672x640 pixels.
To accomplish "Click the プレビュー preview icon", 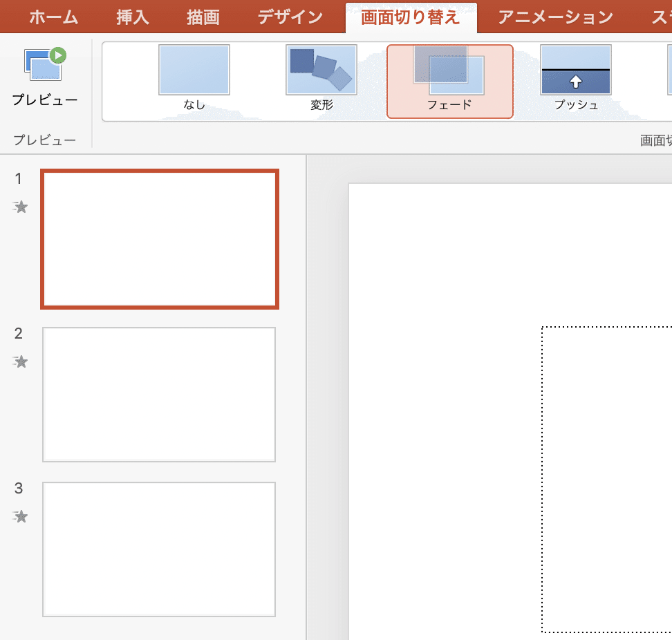I will 43,66.
